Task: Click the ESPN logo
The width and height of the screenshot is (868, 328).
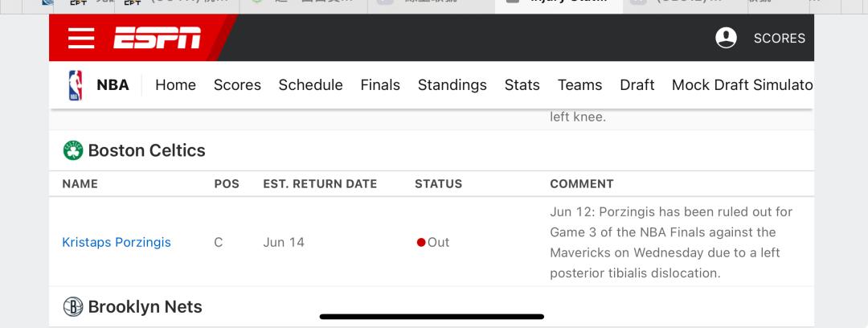Action: tap(158, 38)
